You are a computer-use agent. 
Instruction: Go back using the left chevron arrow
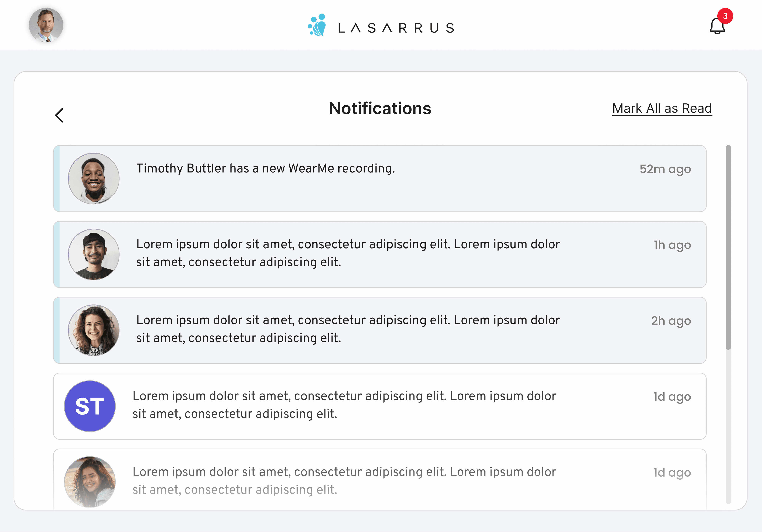(x=59, y=115)
